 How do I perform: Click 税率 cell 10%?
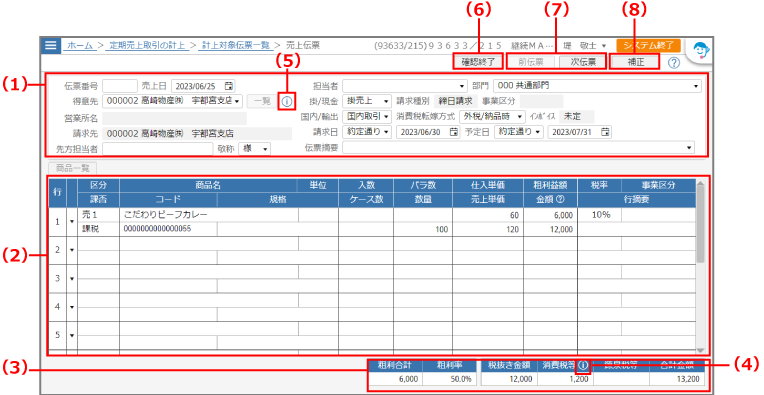tap(600, 215)
